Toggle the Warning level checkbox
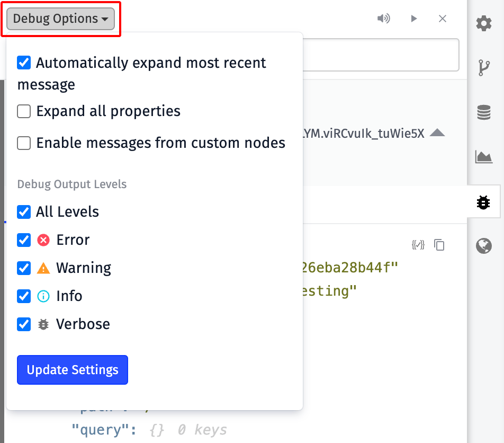This screenshot has width=504, height=443. point(24,268)
